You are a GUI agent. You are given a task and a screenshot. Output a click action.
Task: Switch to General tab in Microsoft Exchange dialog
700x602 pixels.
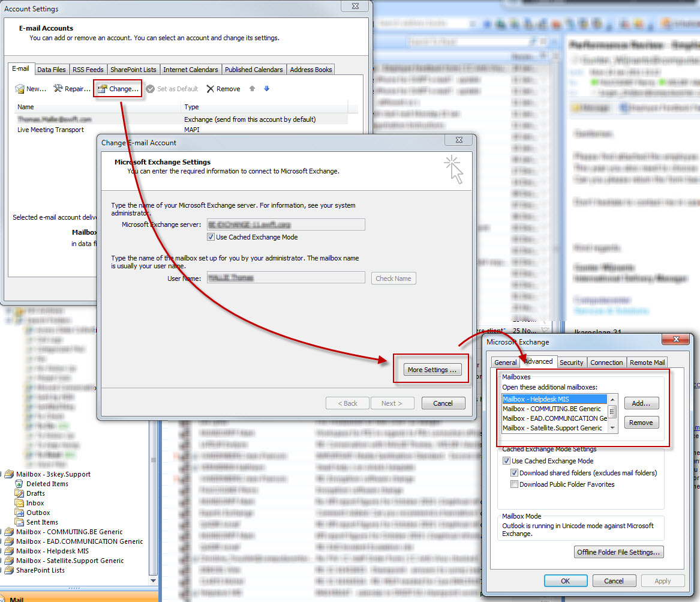click(x=506, y=363)
